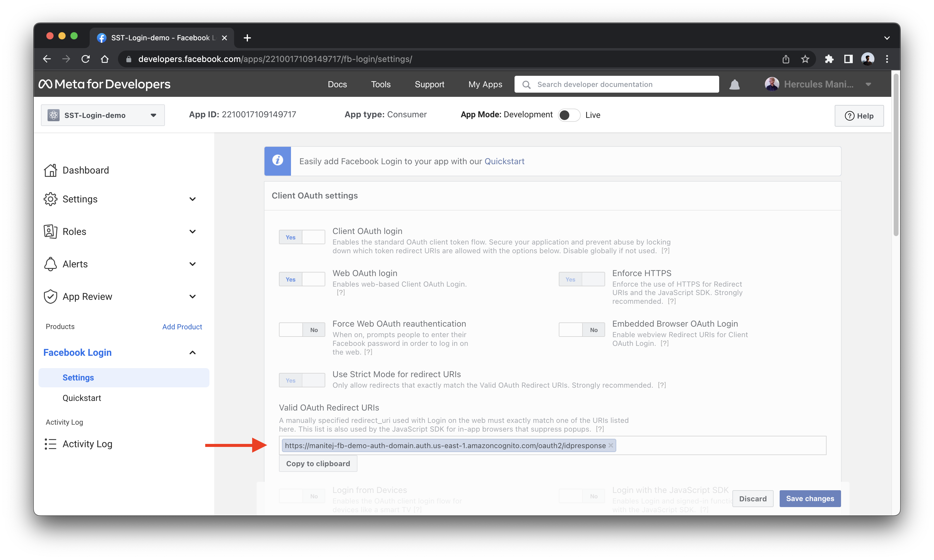934x560 pixels.
Task: Click My Apps in the top navigation
Action: 483,84
